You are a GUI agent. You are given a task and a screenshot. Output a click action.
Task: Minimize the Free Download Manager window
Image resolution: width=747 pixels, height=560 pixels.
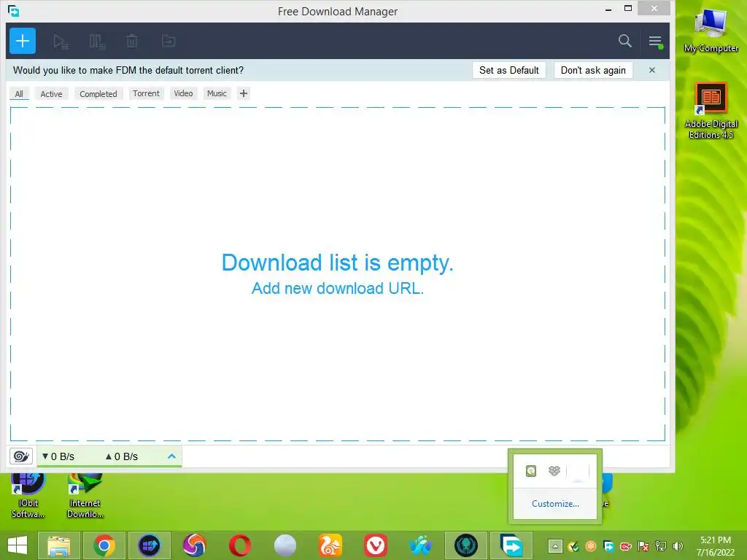coord(608,9)
